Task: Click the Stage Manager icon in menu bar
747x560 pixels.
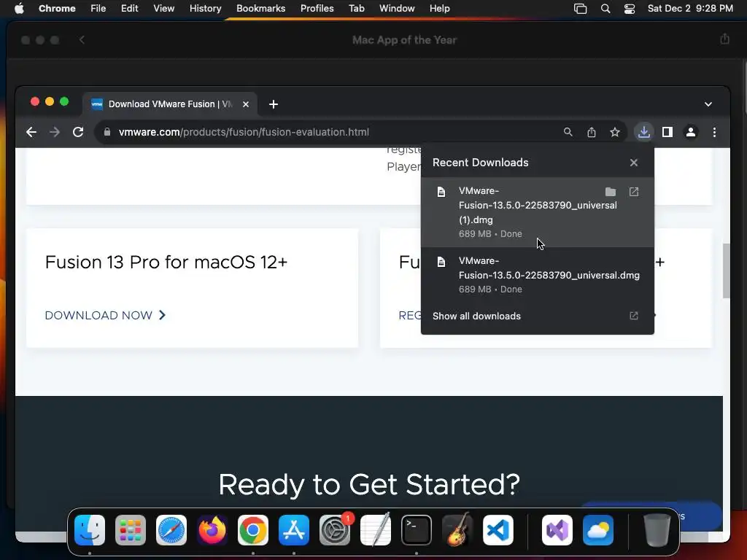Action: (580, 9)
